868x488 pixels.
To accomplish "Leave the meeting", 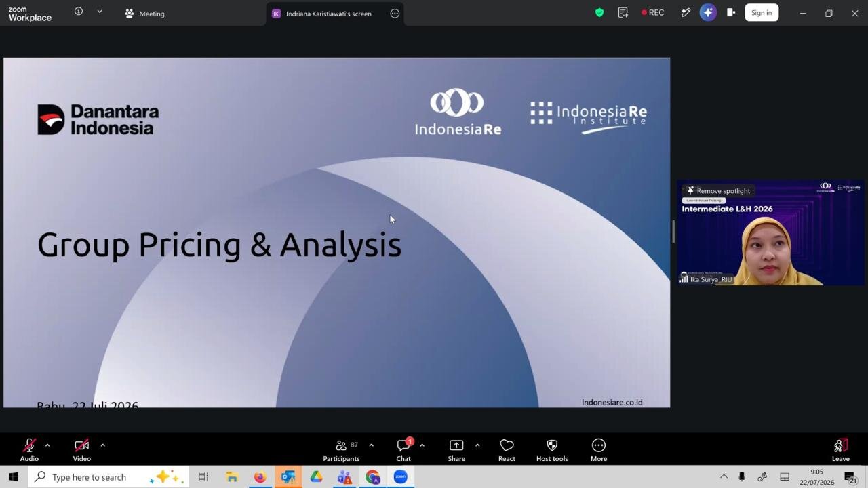I will [x=841, y=449].
